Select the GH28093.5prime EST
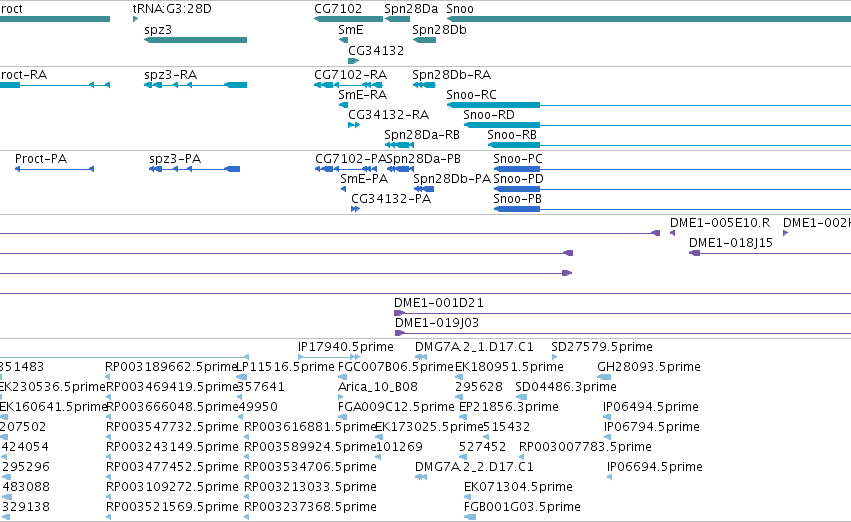Image resolution: width=851 pixels, height=522 pixels. point(604,377)
